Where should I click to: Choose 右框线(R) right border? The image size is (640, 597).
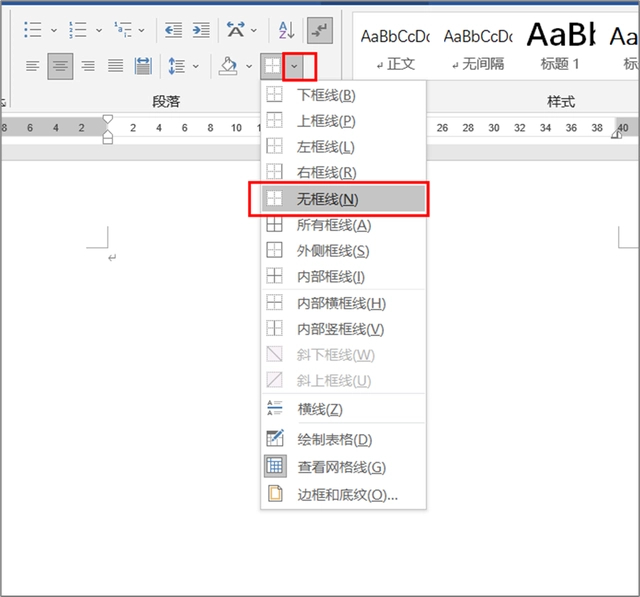343,172
